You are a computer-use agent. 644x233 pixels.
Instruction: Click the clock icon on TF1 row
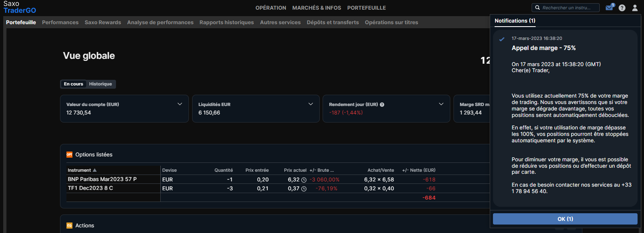[304, 189]
